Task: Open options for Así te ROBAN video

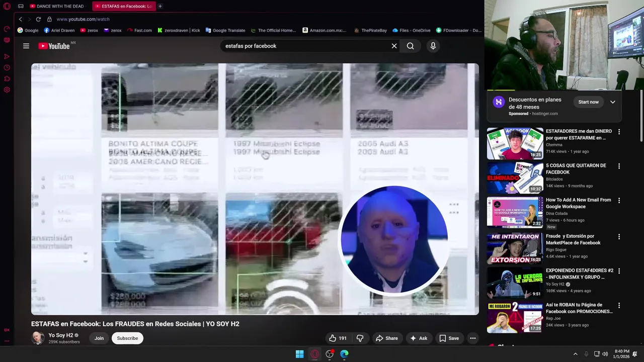Action: coord(619,305)
